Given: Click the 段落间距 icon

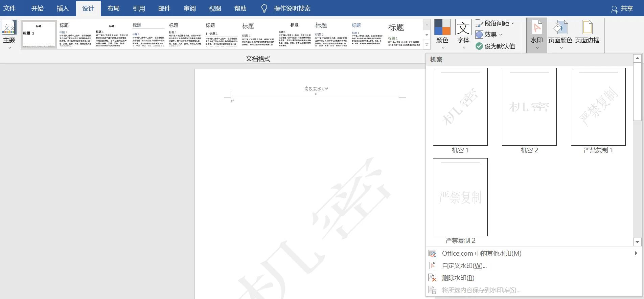Looking at the screenshot, I should [479, 23].
